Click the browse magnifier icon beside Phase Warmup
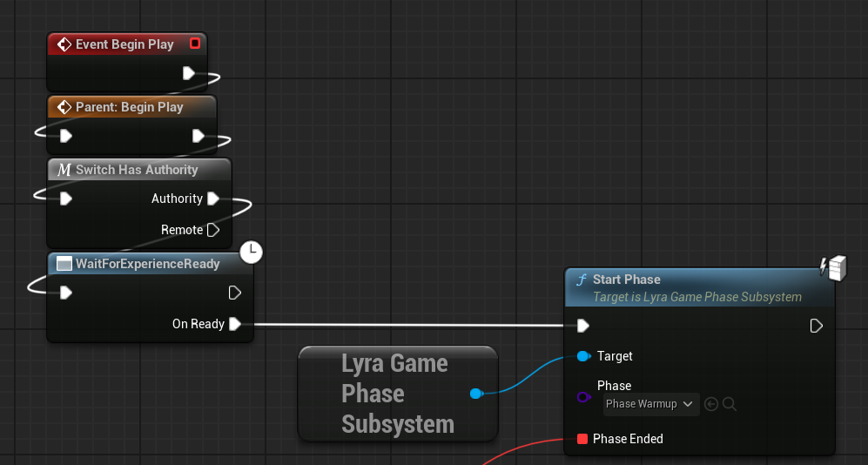Image resolution: width=868 pixels, height=465 pixels. coord(730,404)
